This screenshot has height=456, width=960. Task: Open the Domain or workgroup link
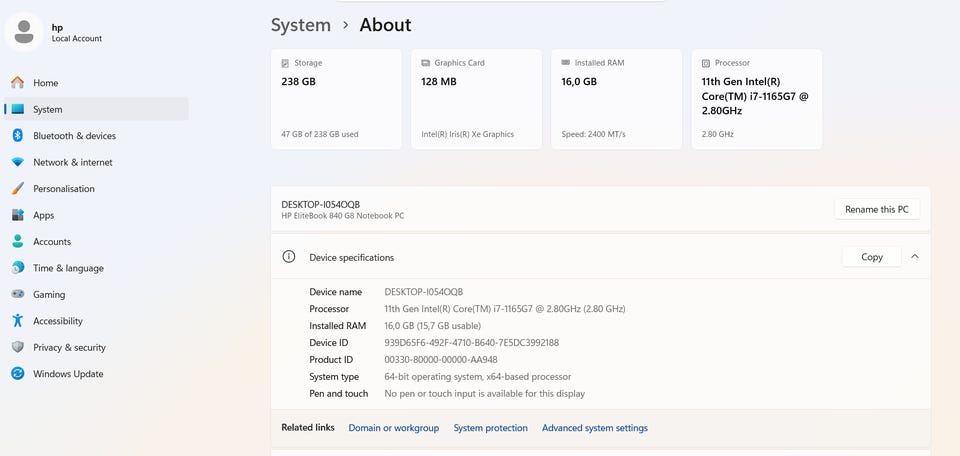(394, 428)
